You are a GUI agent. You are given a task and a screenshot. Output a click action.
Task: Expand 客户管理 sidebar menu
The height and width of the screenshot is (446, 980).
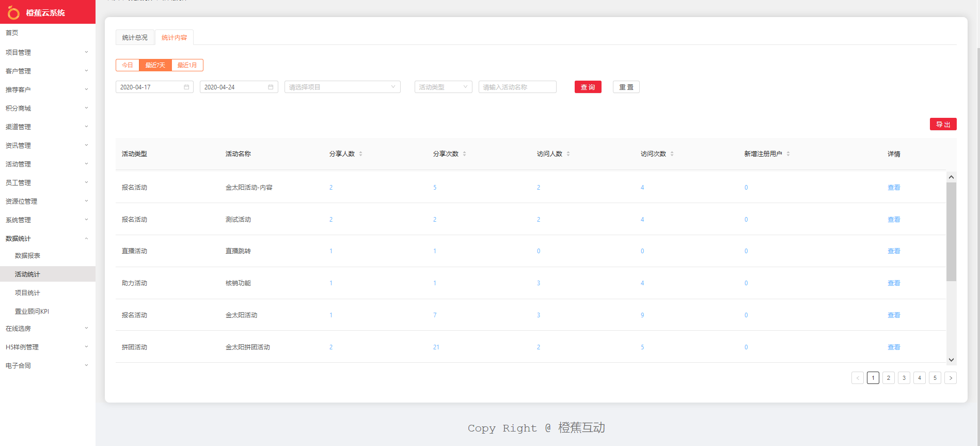pos(48,71)
